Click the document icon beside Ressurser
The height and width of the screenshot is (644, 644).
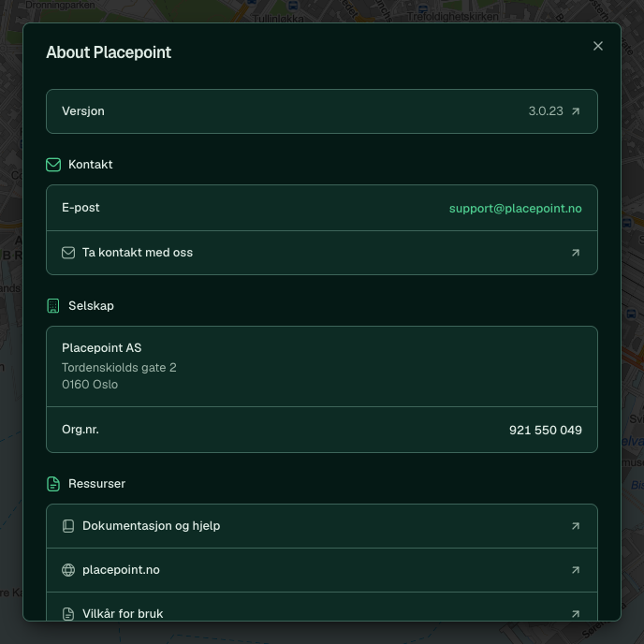(x=53, y=484)
